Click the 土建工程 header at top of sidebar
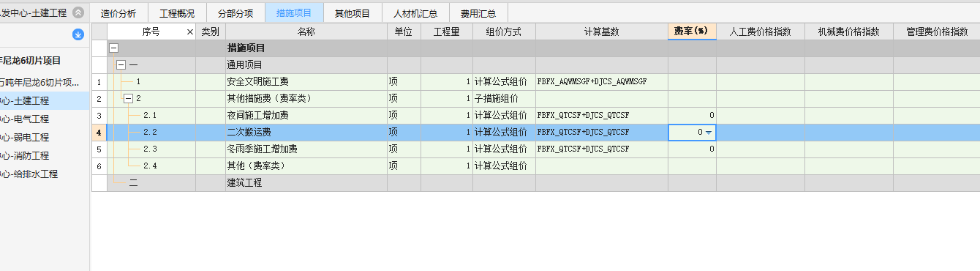 [34, 13]
